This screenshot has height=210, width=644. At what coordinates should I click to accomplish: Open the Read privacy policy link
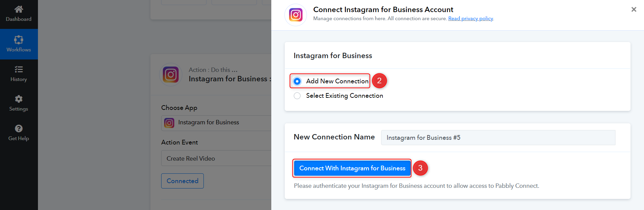click(x=470, y=18)
